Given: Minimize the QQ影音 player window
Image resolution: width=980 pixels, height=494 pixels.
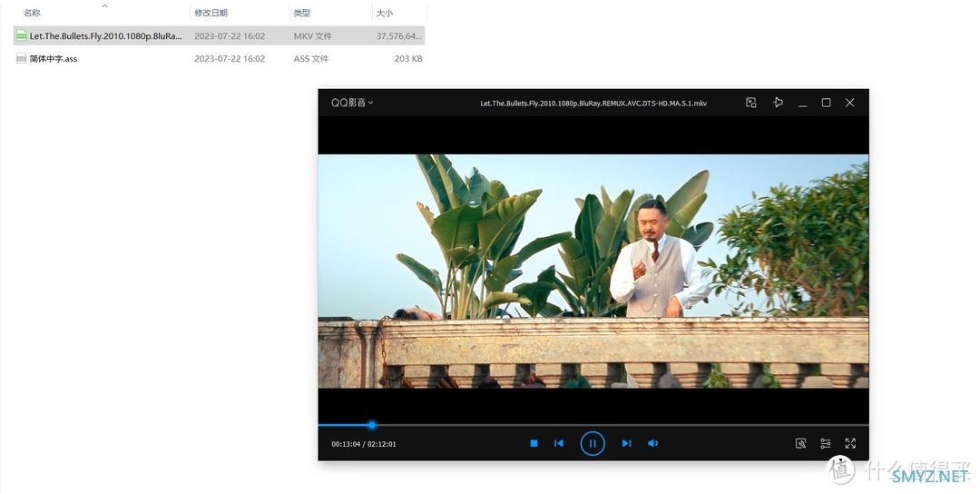Looking at the screenshot, I should (802, 104).
